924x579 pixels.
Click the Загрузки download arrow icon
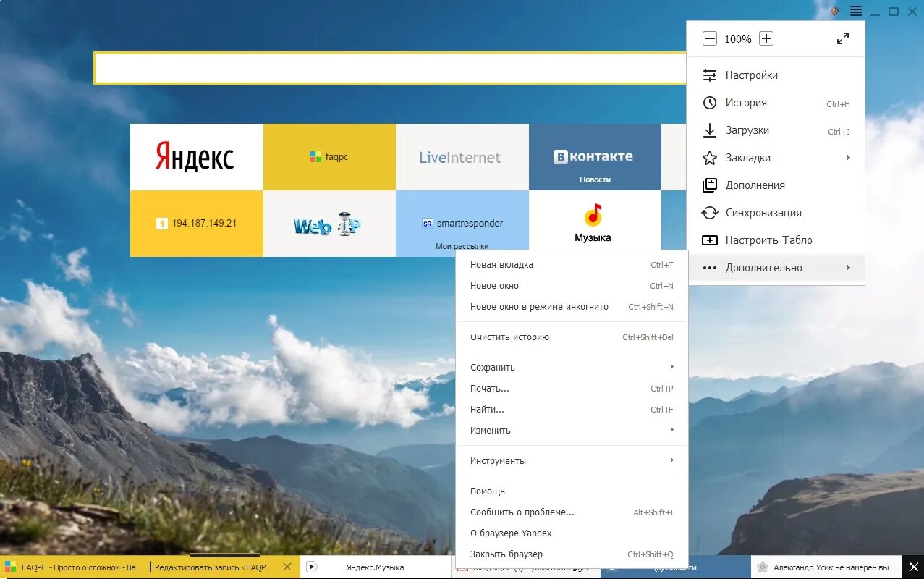coord(710,130)
